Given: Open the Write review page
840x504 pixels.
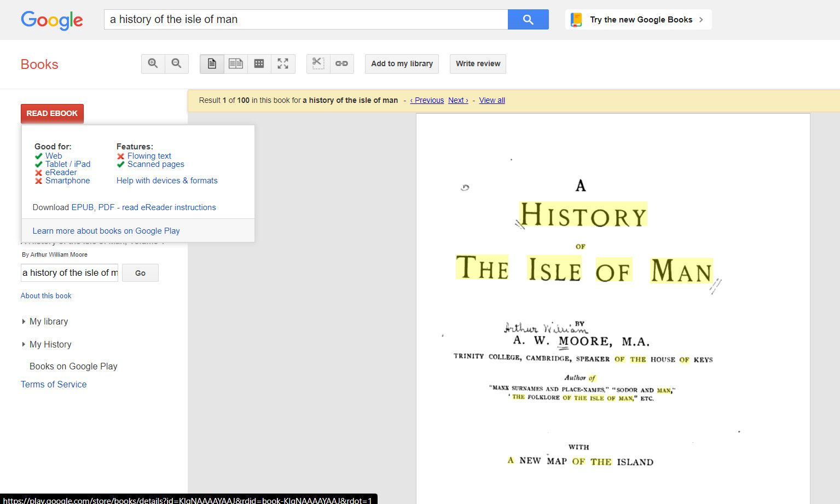Looking at the screenshot, I should click(477, 63).
